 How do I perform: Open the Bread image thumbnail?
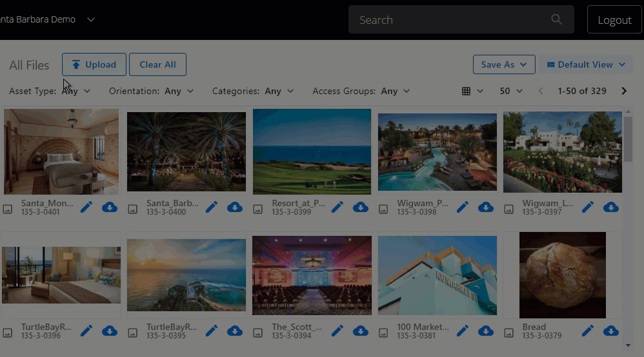562,275
